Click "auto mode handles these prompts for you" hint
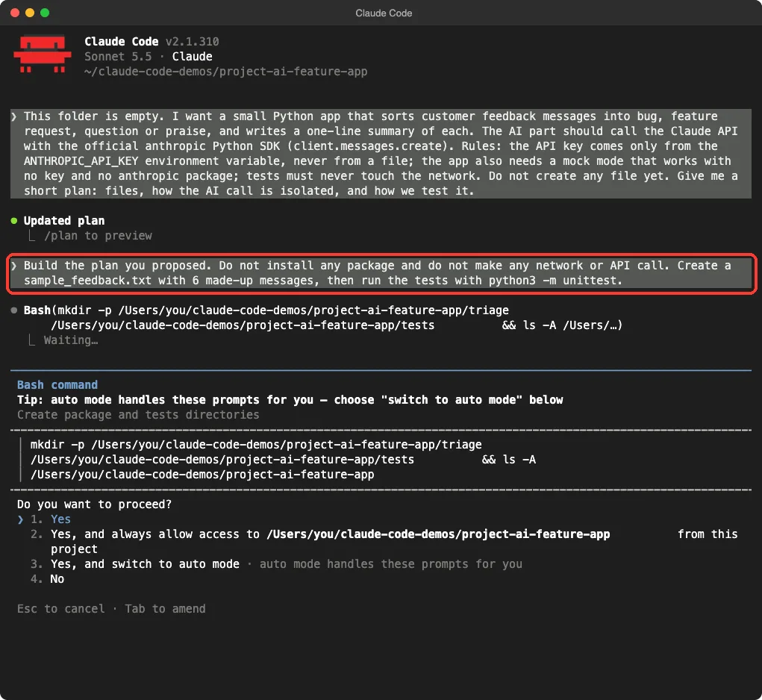This screenshot has width=762, height=700. click(x=391, y=564)
